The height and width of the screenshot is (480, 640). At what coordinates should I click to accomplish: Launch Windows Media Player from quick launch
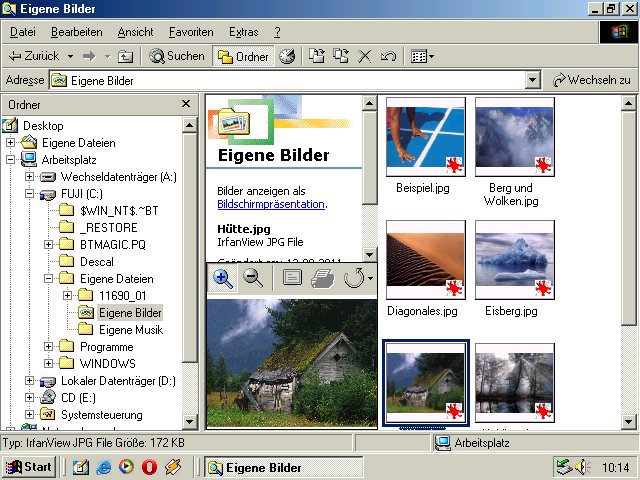point(126,467)
